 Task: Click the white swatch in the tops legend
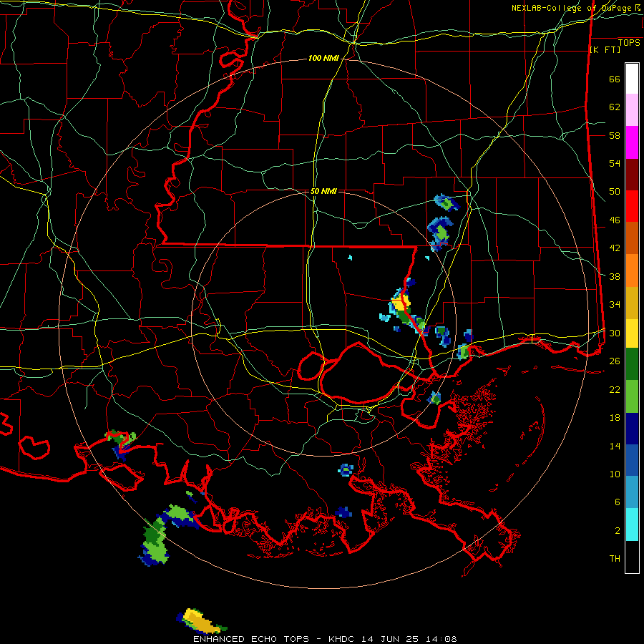[632, 79]
